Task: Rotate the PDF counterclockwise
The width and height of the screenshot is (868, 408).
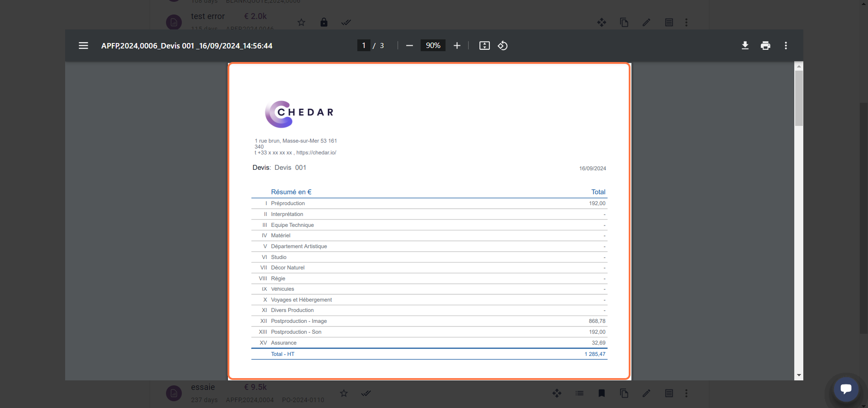Action: pyautogui.click(x=503, y=46)
